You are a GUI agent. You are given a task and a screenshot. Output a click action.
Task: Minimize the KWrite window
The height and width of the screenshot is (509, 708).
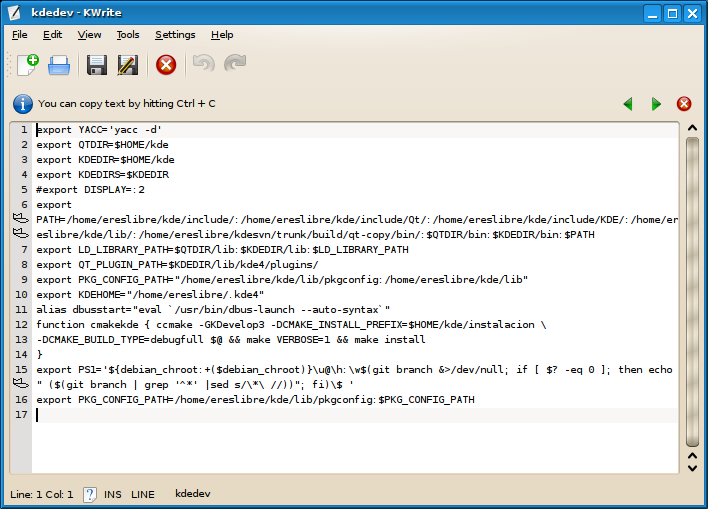coord(652,14)
